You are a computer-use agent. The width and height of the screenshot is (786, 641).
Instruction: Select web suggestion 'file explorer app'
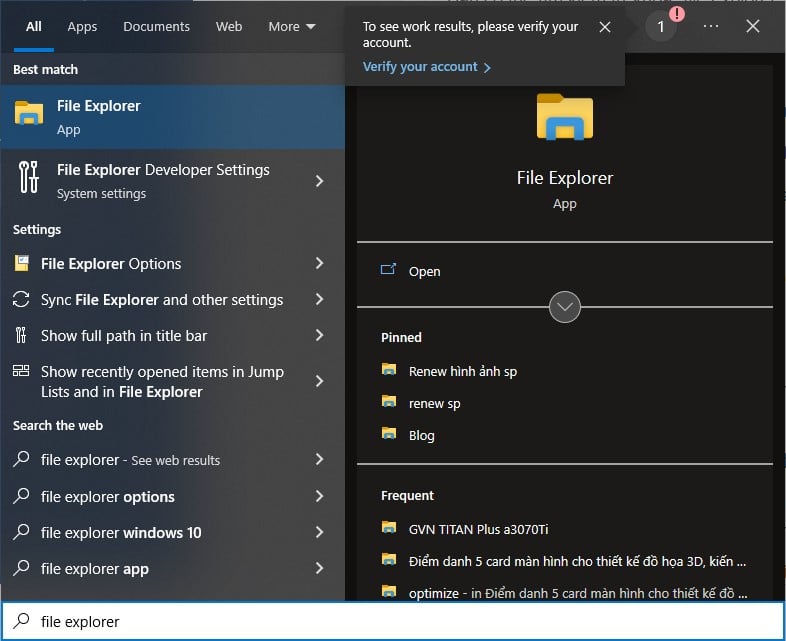(x=95, y=569)
